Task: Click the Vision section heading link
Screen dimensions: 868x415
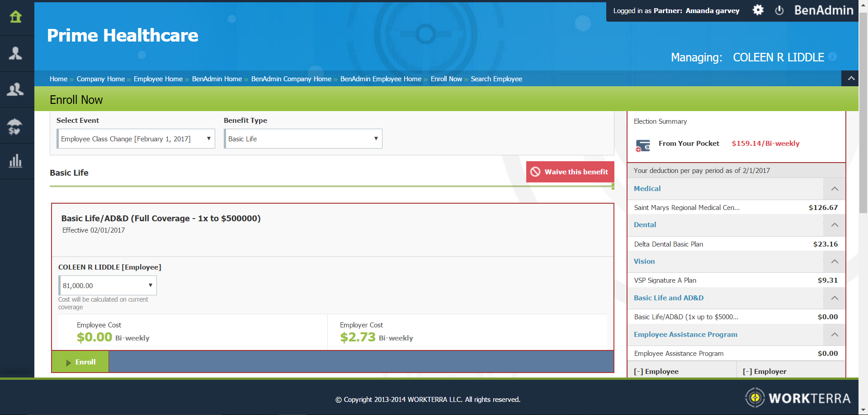Action: coord(644,261)
